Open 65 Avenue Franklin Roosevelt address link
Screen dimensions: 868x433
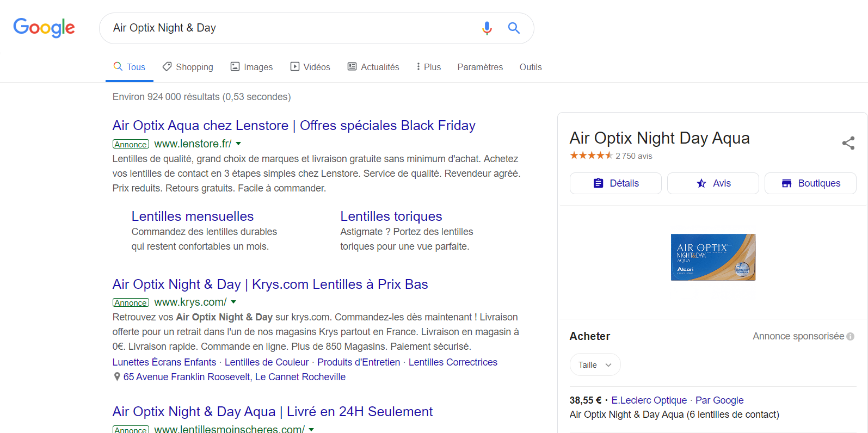(x=235, y=377)
